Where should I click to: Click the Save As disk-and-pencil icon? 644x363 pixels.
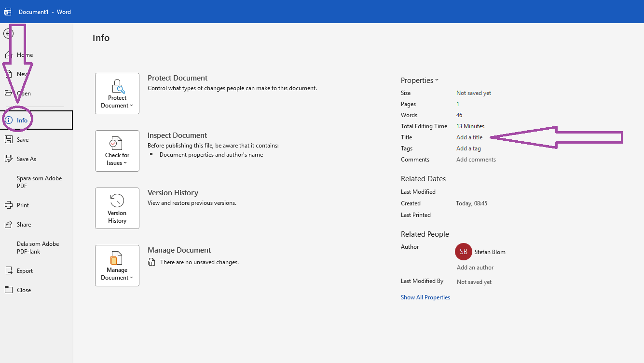tap(8, 159)
